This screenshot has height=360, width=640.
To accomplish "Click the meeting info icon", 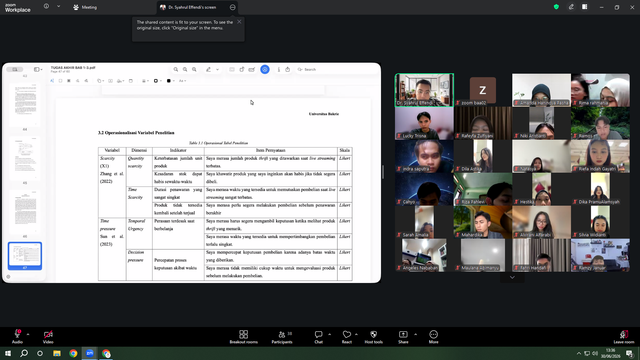I will (46, 7).
